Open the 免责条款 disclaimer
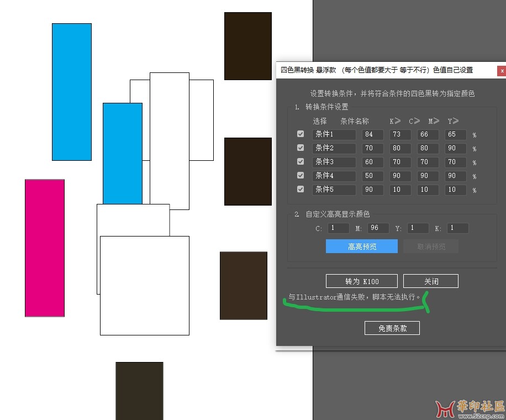The image size is (506, 420). pos(392,328)
